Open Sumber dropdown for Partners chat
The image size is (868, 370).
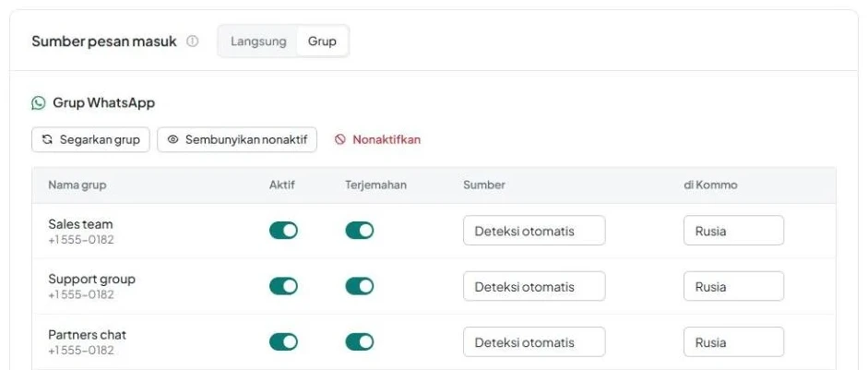tap(534, 341)
